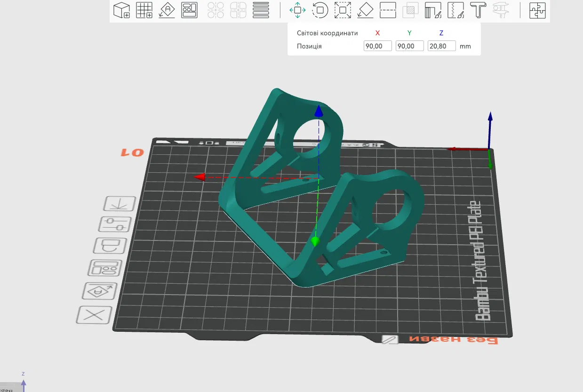Open Support painting tool
The height and width of the screenshot is (392, 583).
point(433,10)
